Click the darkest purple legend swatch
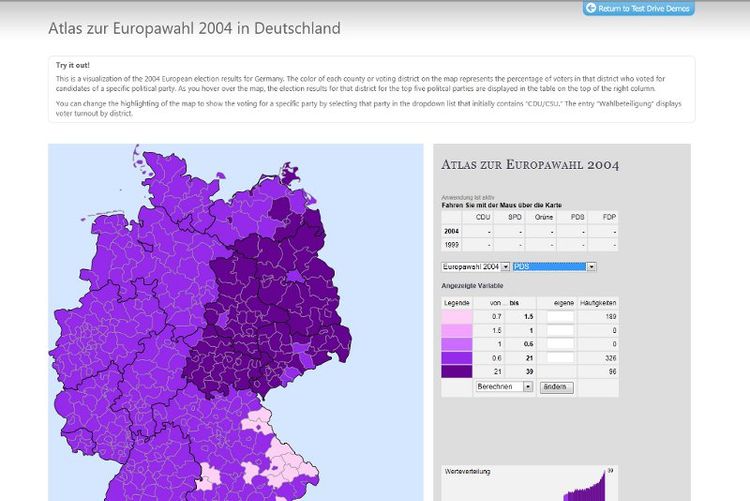Viewport: 750px width, 501px height. click(457, 371)
